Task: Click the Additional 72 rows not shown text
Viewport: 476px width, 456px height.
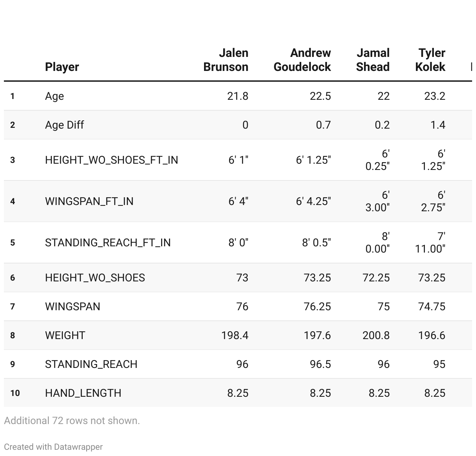Action: (x=72, y=421)
